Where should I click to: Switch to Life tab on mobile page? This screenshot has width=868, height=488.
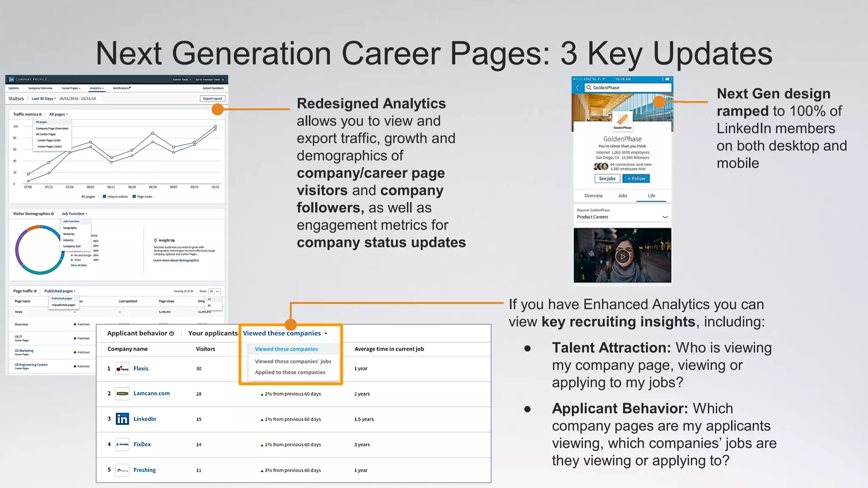(x=651, y=196)
